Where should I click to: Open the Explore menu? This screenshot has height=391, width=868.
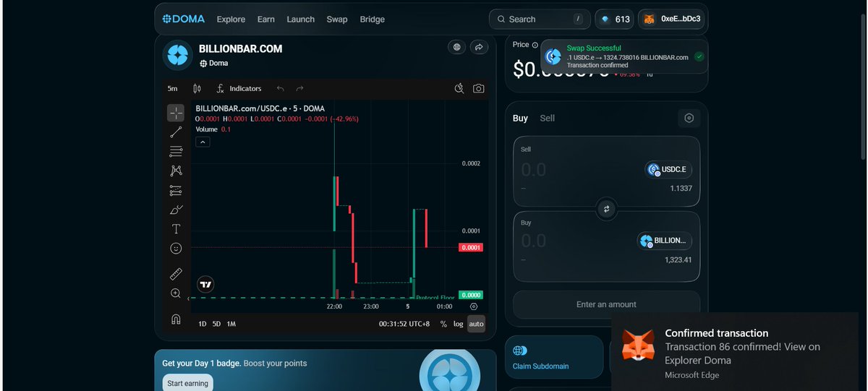tap(231, 20)
